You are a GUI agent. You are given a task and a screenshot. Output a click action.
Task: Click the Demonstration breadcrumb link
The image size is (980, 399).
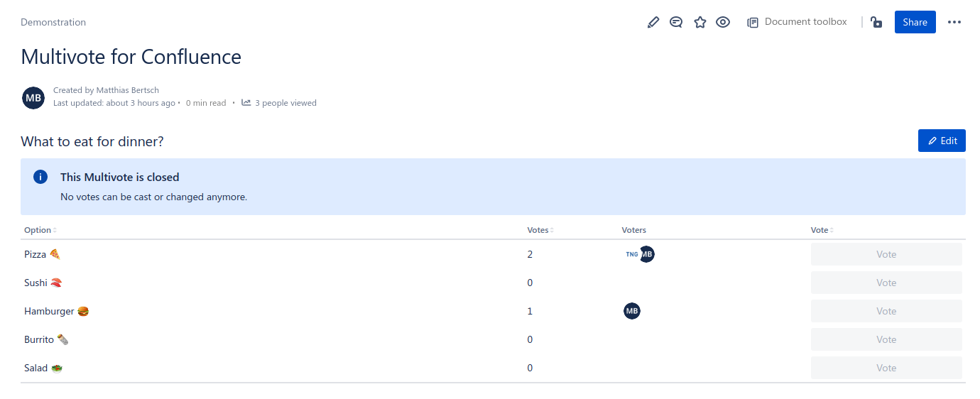tap(53, 23)
